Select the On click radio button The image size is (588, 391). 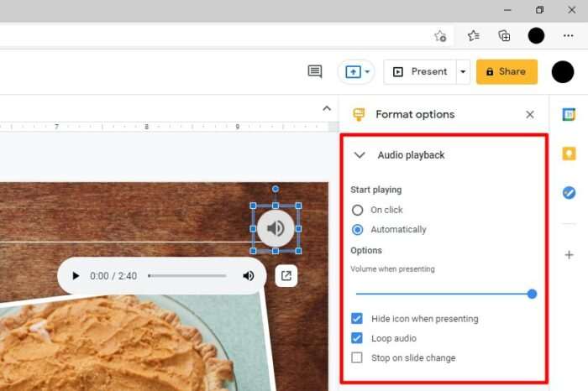point(357,210)
